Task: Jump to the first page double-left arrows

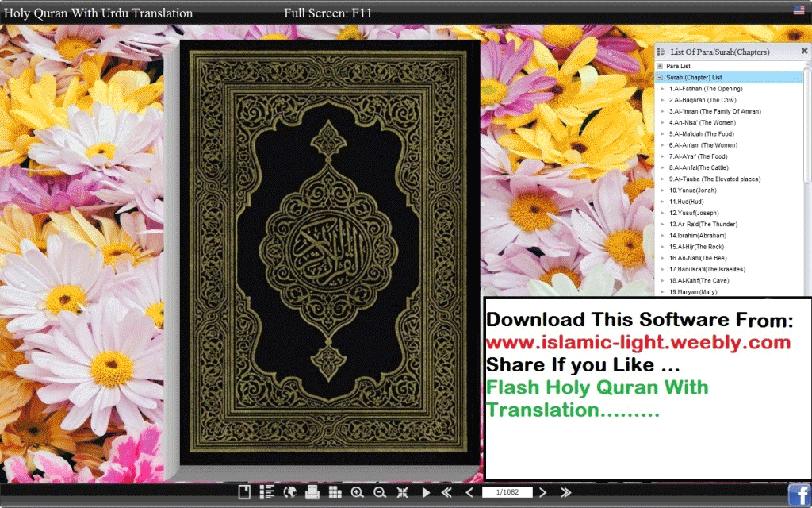Action: [446, 492]
